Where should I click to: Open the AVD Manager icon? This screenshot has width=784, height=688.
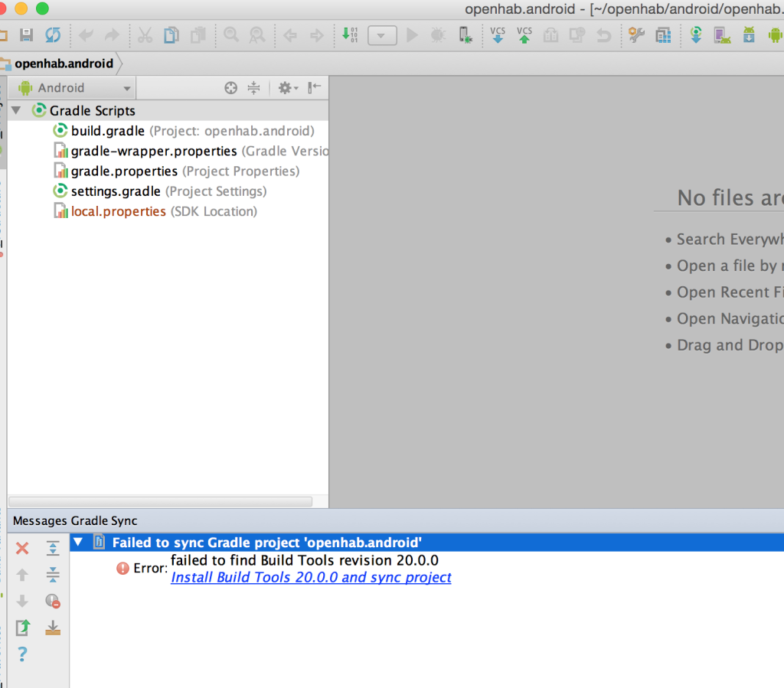pos(722,35)
